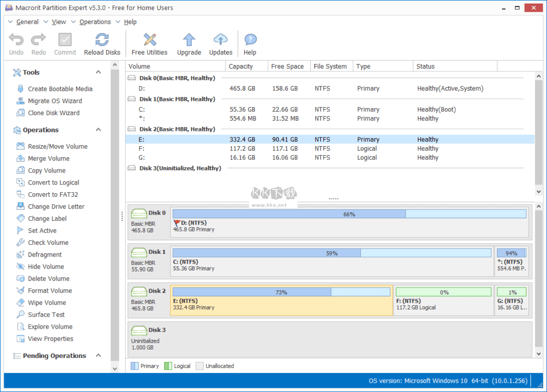Select the C: volume row
The height and width of the screenshot is (392, 547).
(330, 110)
